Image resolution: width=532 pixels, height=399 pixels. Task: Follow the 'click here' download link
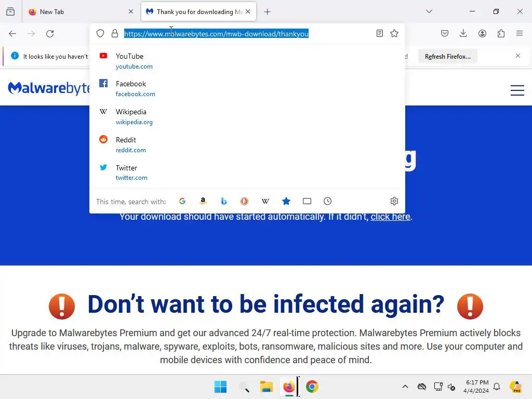pyautogui.click(x=390, y=217)
